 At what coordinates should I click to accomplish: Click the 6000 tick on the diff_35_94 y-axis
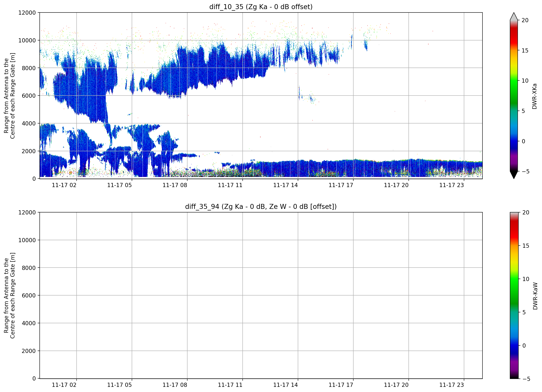pos(29,295)
